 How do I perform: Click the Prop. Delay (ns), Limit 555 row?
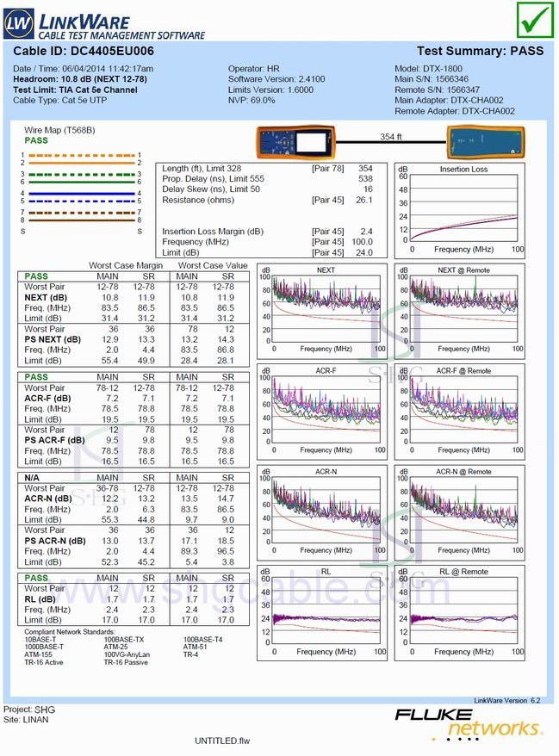click(x=267, y=179)
